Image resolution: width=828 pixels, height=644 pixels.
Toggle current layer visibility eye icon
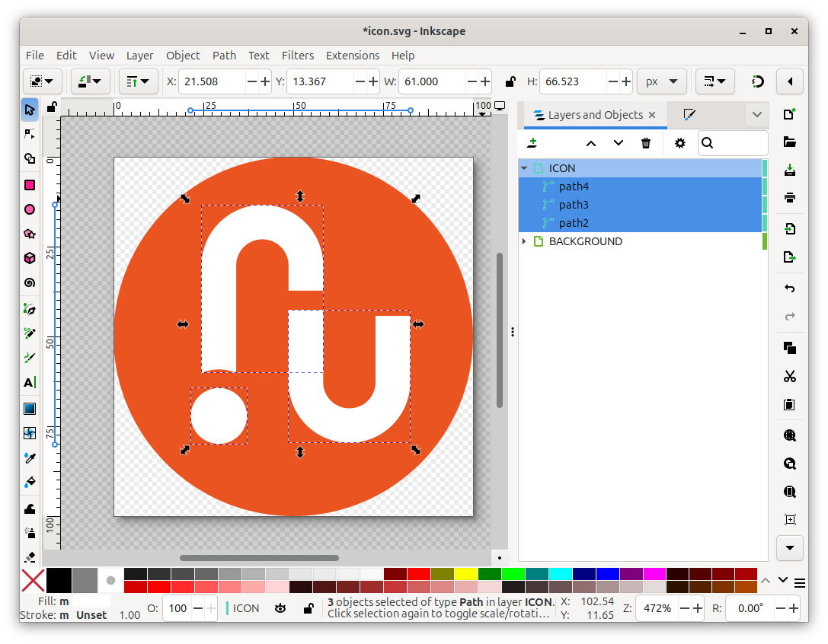280,608
